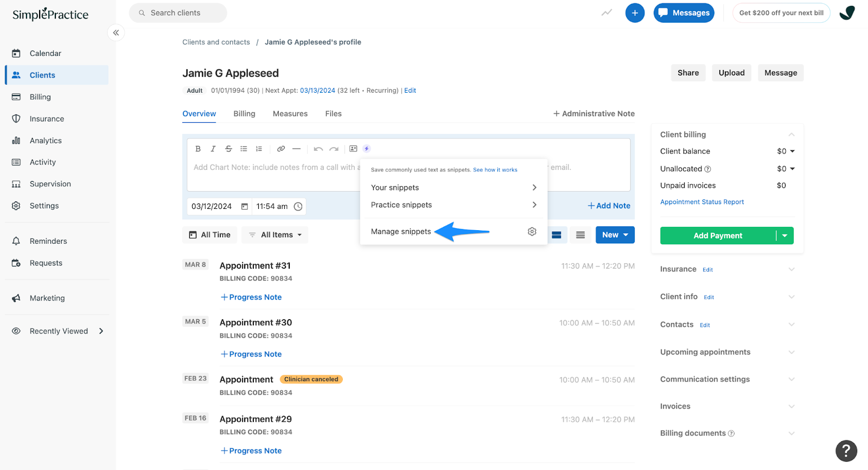Apply strikethrough formatting in note editor
This screenshot has width=868, height=470.
pos(228,149)
